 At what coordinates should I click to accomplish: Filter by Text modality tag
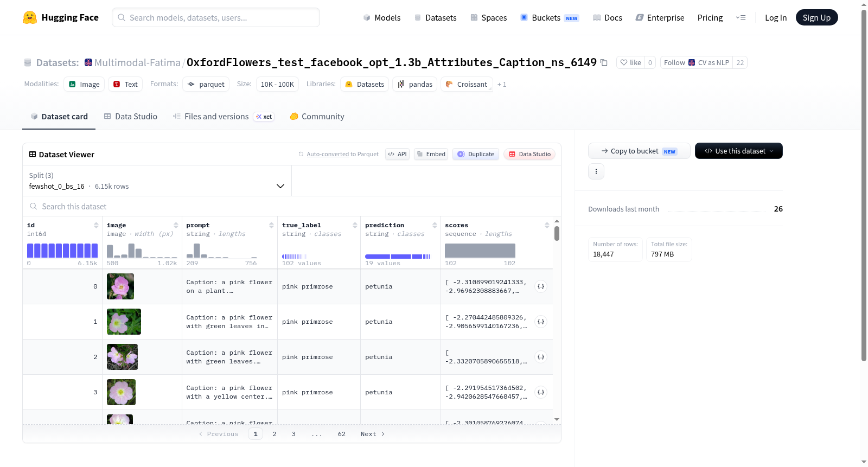coord(125,84)
